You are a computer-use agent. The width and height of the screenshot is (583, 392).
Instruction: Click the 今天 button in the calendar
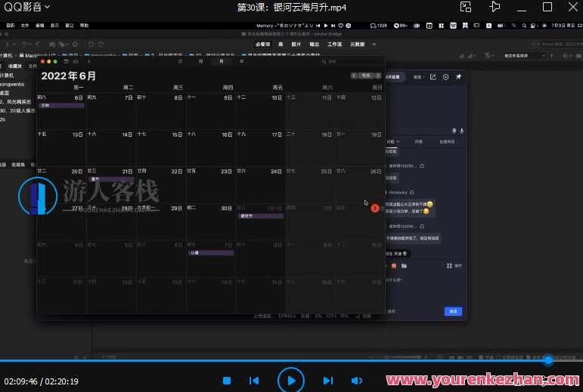(366, 76)
